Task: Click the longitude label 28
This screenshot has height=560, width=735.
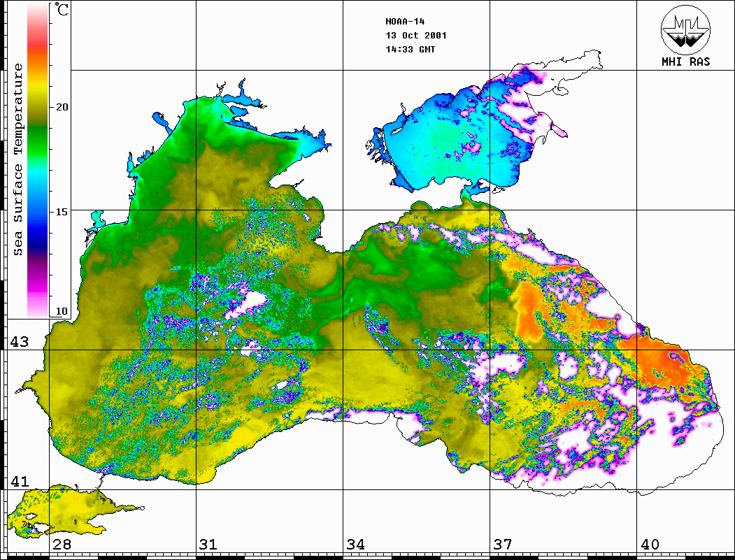Action: pos(62,544)
